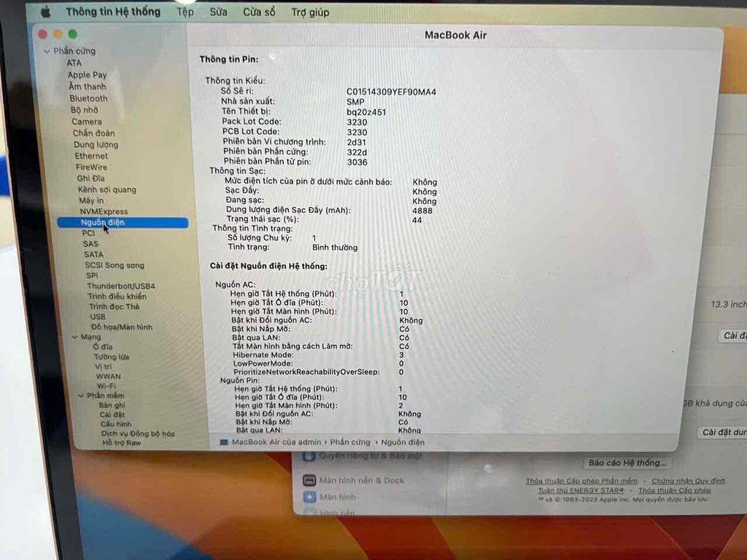Image resolution: width=747 pixels, height=560 pixels.
Task: Select Ethernet in the sidebar
Action: (91, 156)
